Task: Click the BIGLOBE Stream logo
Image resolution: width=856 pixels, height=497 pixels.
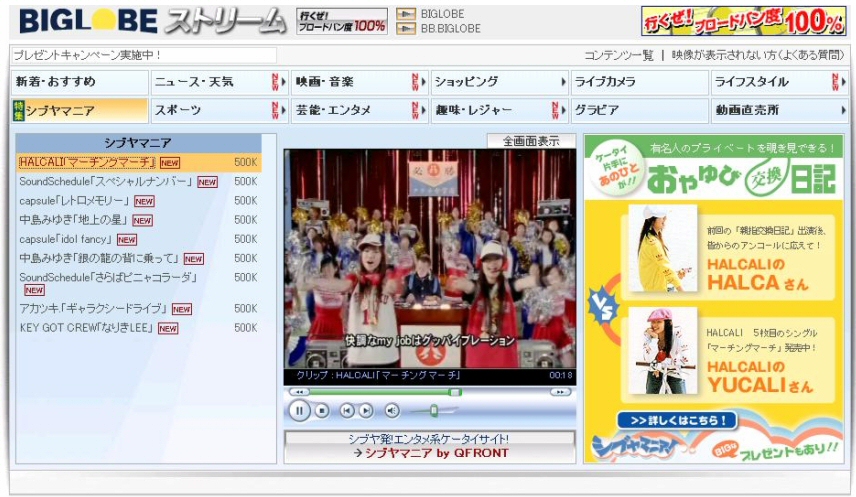Action: 152,22
